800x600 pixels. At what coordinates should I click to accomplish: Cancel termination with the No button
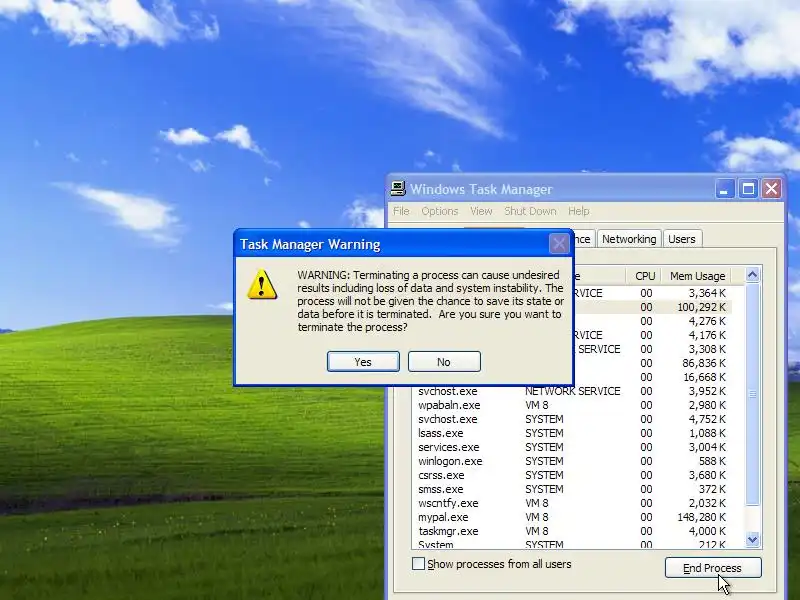coord(444,361)
